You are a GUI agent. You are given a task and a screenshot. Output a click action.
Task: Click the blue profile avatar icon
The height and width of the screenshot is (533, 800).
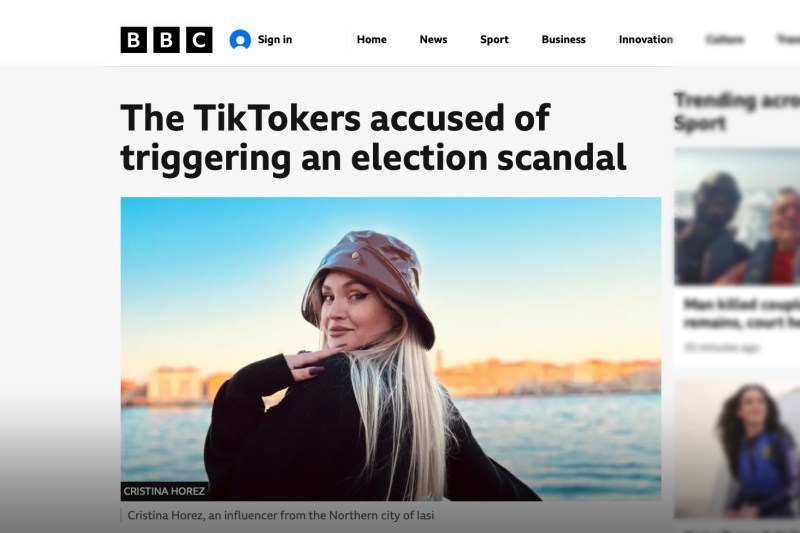click(x=240, y=40)
